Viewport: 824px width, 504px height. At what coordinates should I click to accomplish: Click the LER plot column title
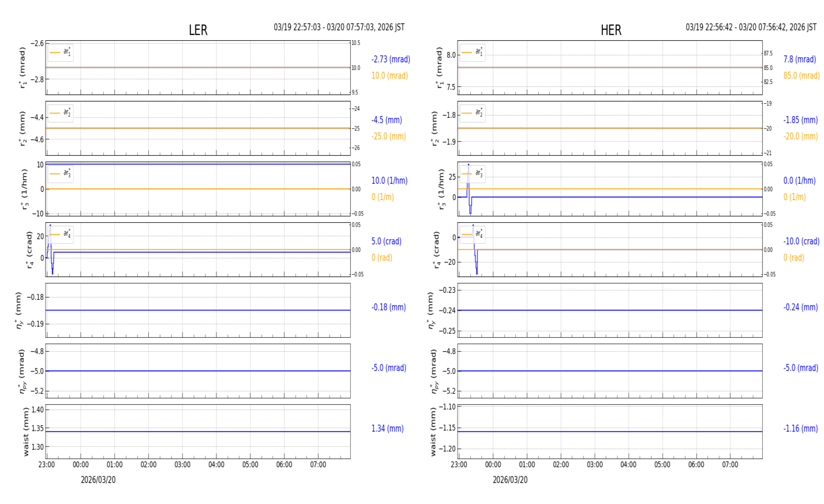198,30
